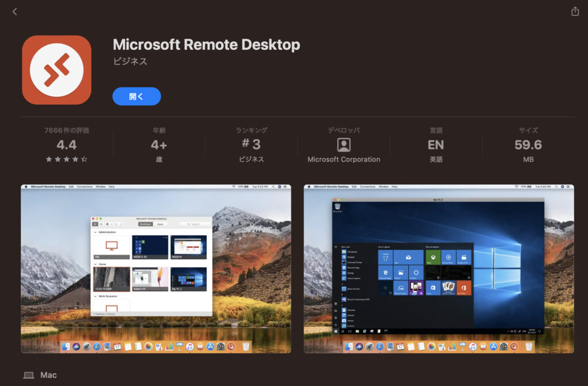Click the "4.4" average rating value
The width and height of the screenshot is (588, 386).
click(x=67, y=145)
